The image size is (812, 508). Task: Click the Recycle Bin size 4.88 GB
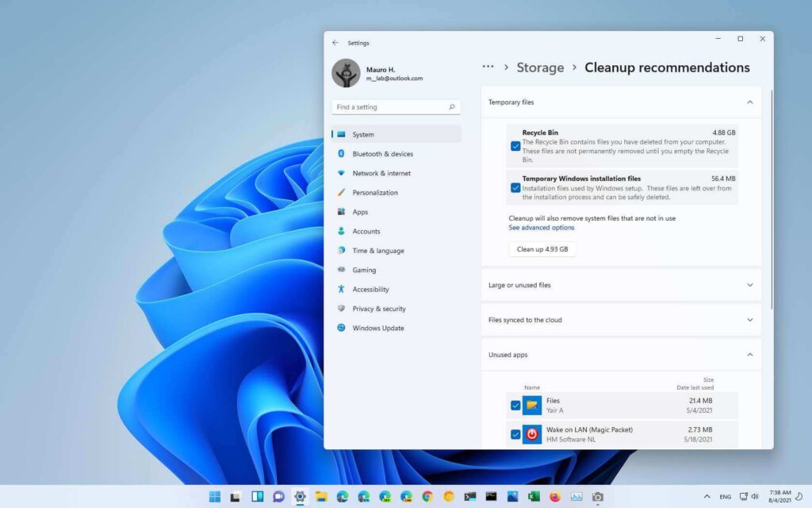[723, 133]
